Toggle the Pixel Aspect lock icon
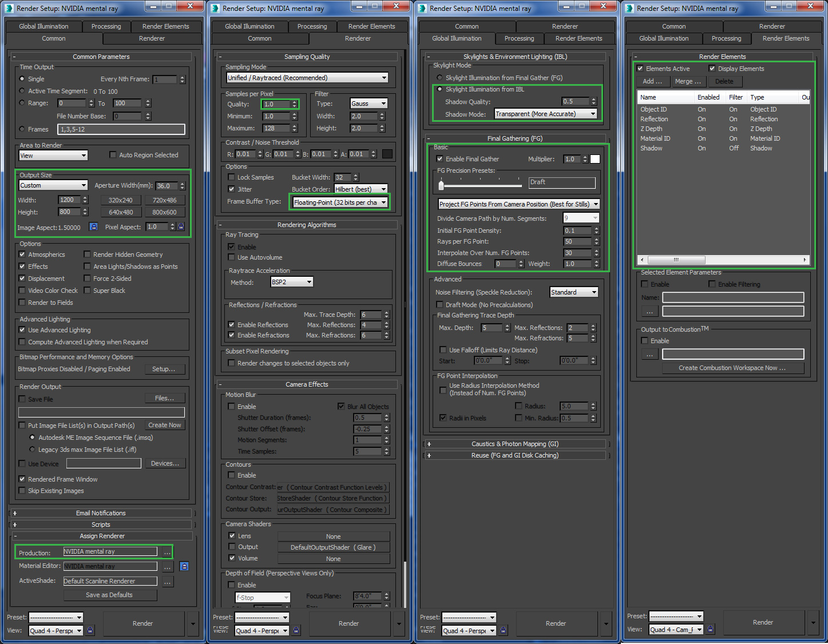Image resolution: width=828 pixels, height=644 pixels. point(181,227)
